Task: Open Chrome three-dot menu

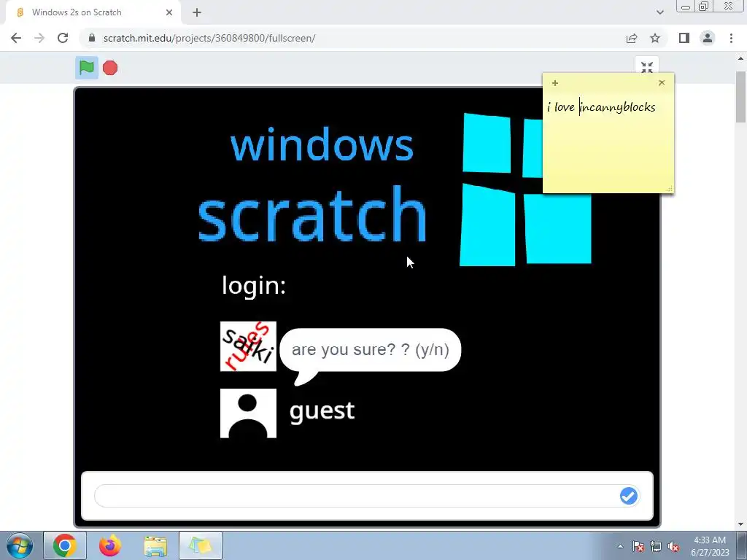Action: [x=731, y=38]
